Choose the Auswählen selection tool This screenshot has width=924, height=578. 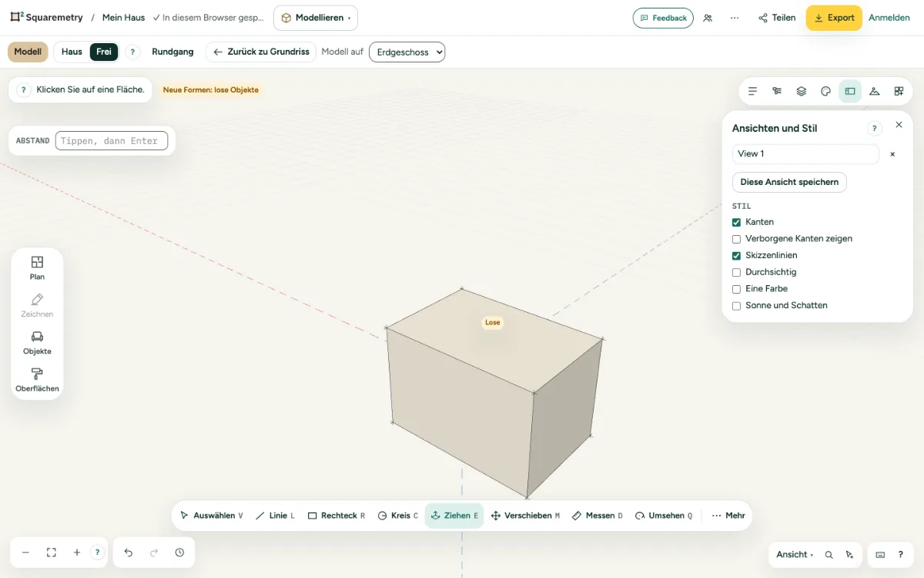coord(212,516)
